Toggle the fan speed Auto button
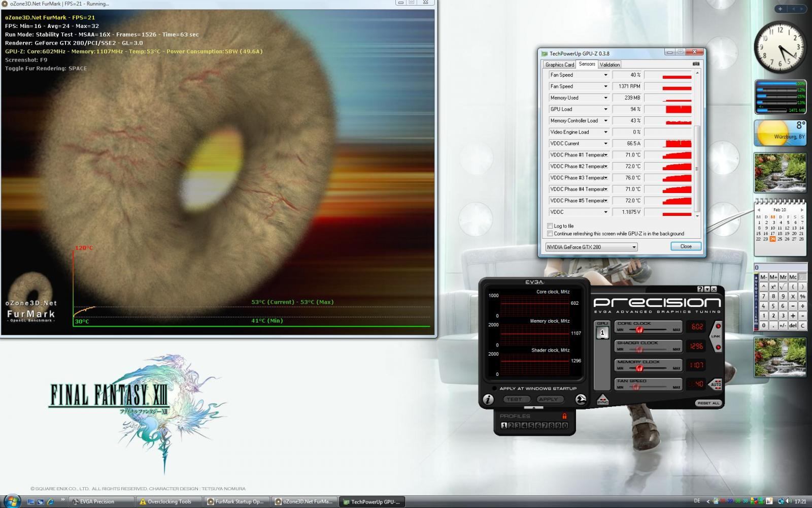This screenshot has height=508, width=812. pyautogui.click(x=715, y=384)
